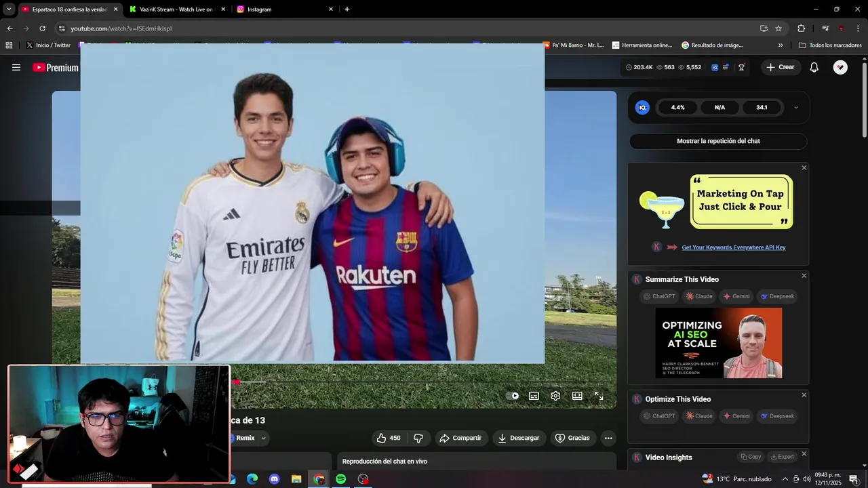Expand the hidden bookmarks chevron
The image size is (868, 488).
781,45
